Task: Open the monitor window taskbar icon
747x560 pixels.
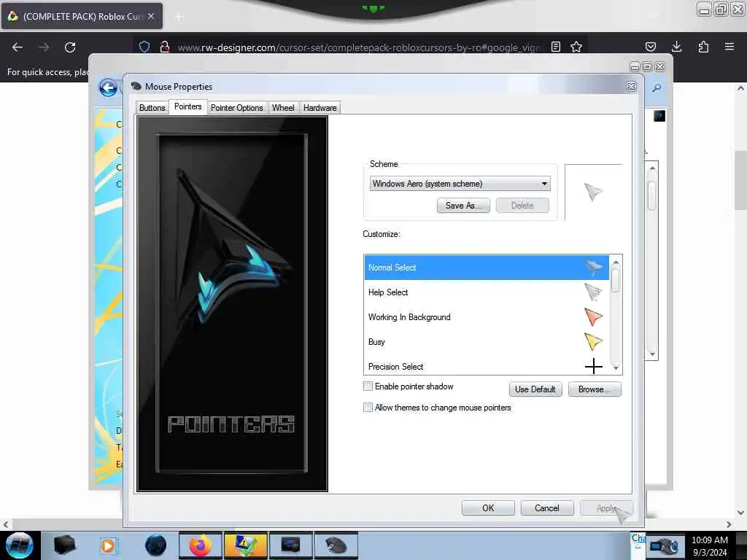Action: point(290,545)
